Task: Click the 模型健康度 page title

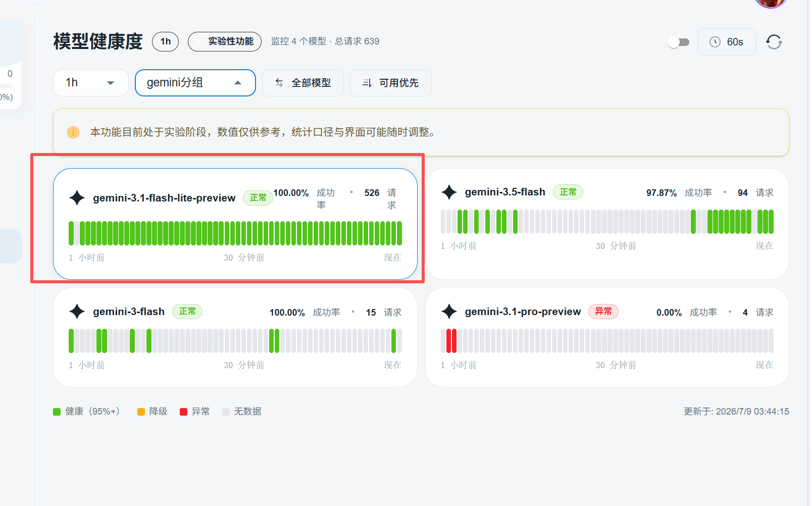Action: coord(98,41)
